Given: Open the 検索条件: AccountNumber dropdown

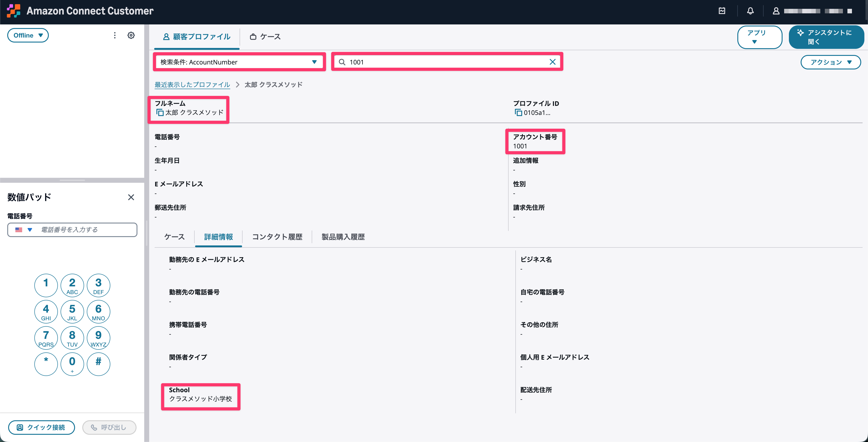Looking at the screenshot, I should point(239,62).
